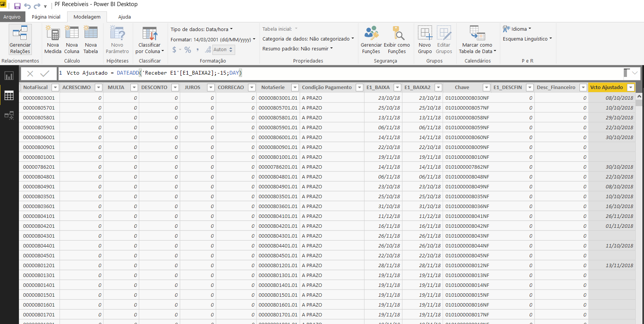Click the Undo arrow in title bar
This screenshot has height=324, width=644.
pos(27,6)
